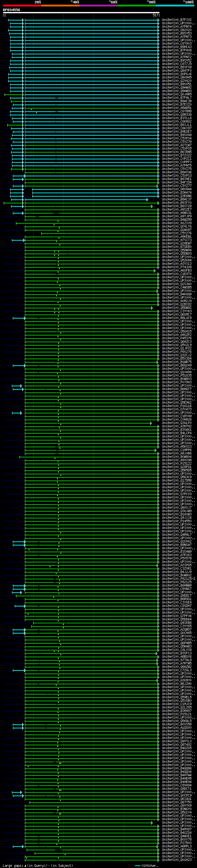The image size is (197, 868).
Task: Click hit label UniRef100_P74308
Action: coord(177,267)
